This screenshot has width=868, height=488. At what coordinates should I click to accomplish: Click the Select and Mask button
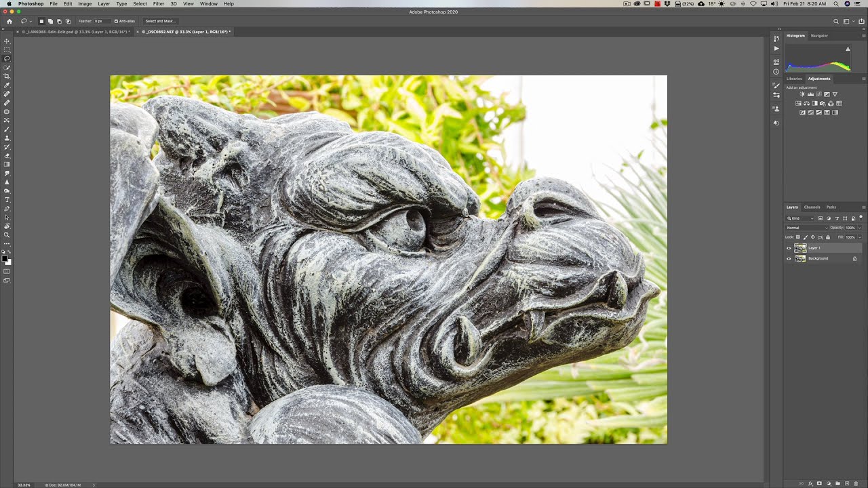tap(160, 21)
